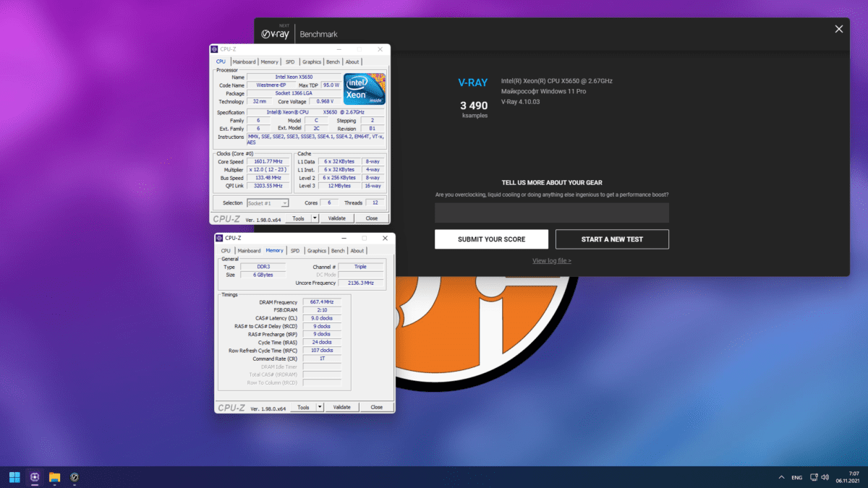868x488 pixels.
Task: Click the Triple channel value
Action: (x=360, y=267)
